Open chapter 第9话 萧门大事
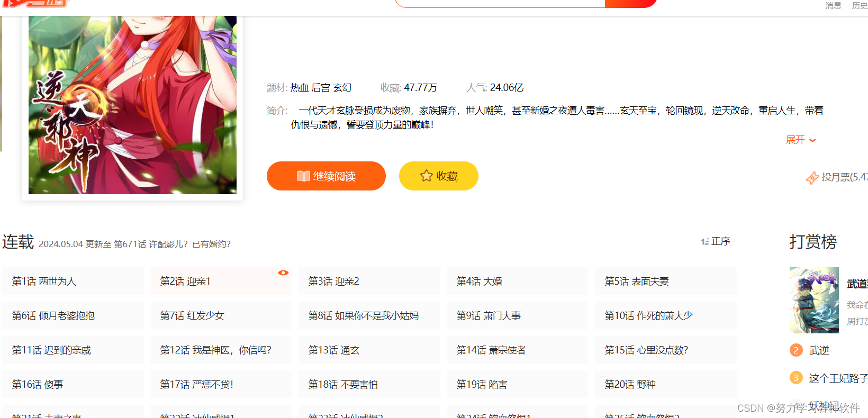The height and width of the screenshot is (418, 868). coord(518,315)
